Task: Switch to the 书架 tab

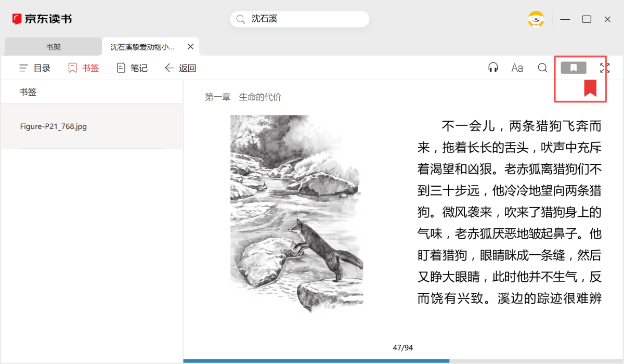Action: tap(53, 47)
